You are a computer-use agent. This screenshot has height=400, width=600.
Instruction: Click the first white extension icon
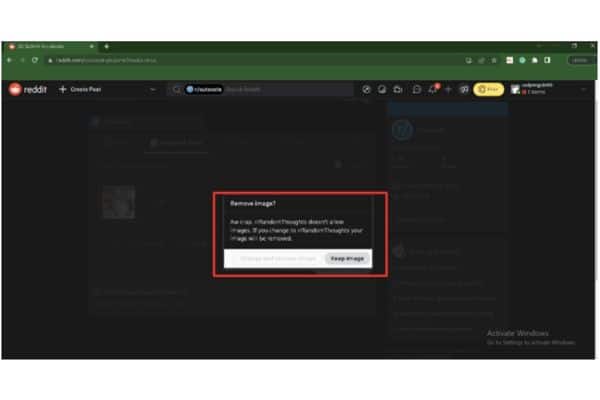[x=509, y=60]
